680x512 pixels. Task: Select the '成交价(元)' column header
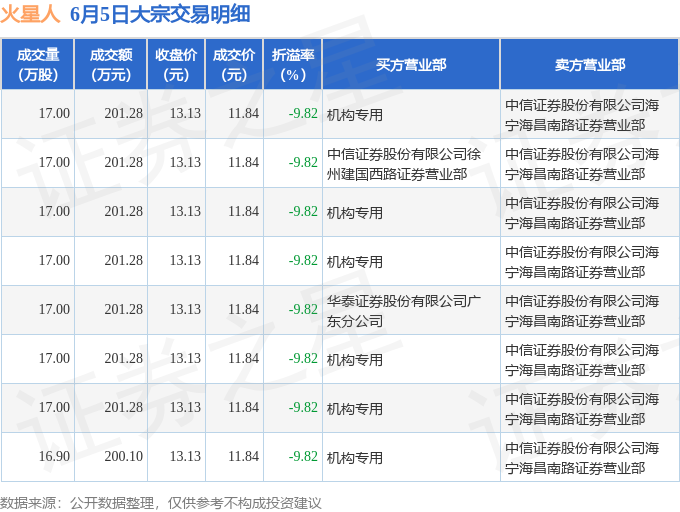tap(234, 64)
